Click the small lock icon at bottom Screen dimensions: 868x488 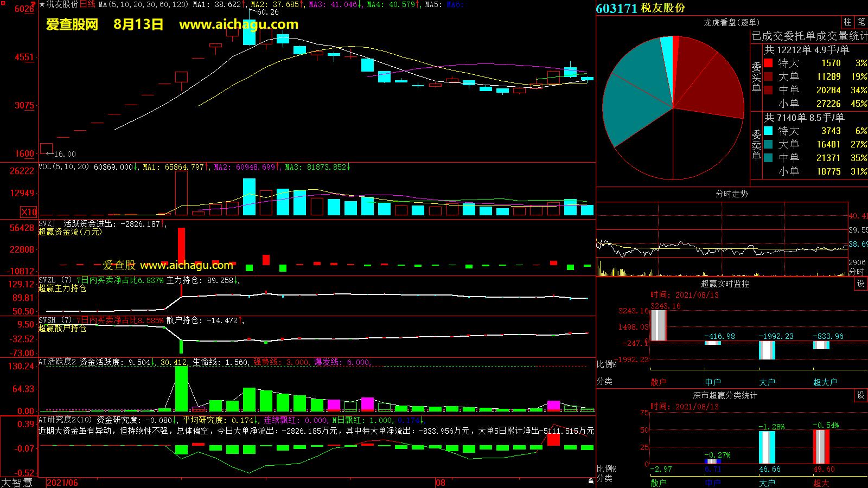[x=591, y=481]
